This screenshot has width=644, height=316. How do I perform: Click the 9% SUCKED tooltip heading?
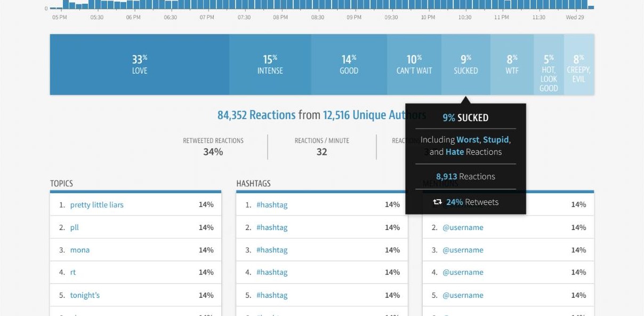click(x=465, y=118)
